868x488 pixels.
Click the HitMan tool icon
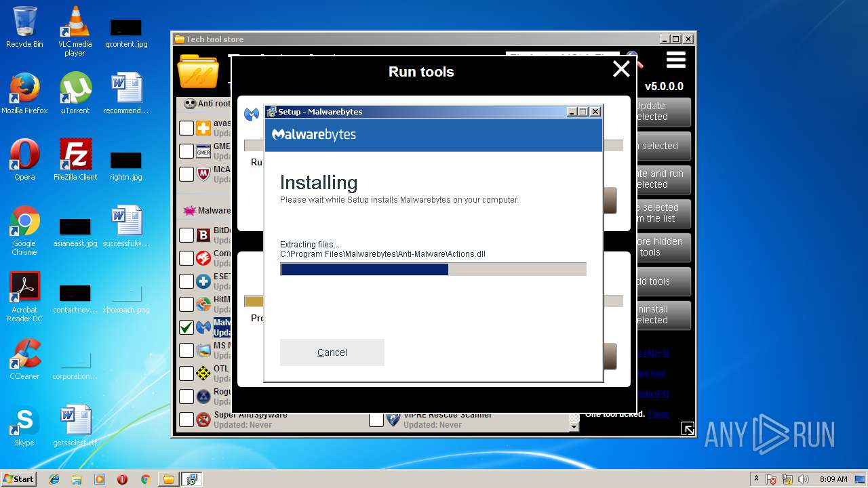tap(203, 304)
